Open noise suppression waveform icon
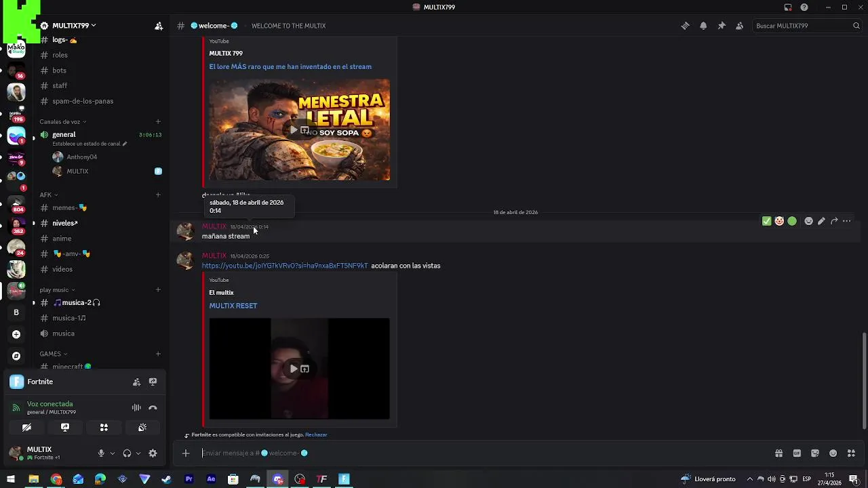 (x=136, y=407)
